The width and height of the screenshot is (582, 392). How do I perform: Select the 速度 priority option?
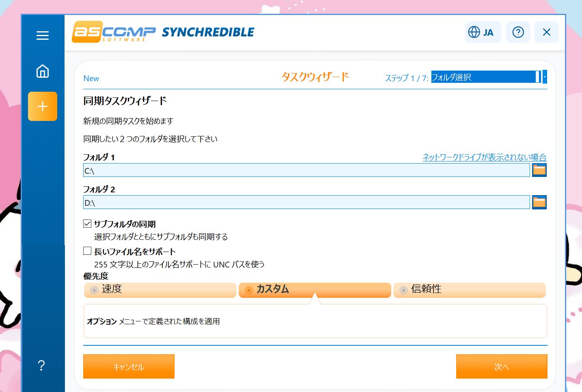(160, 290)
